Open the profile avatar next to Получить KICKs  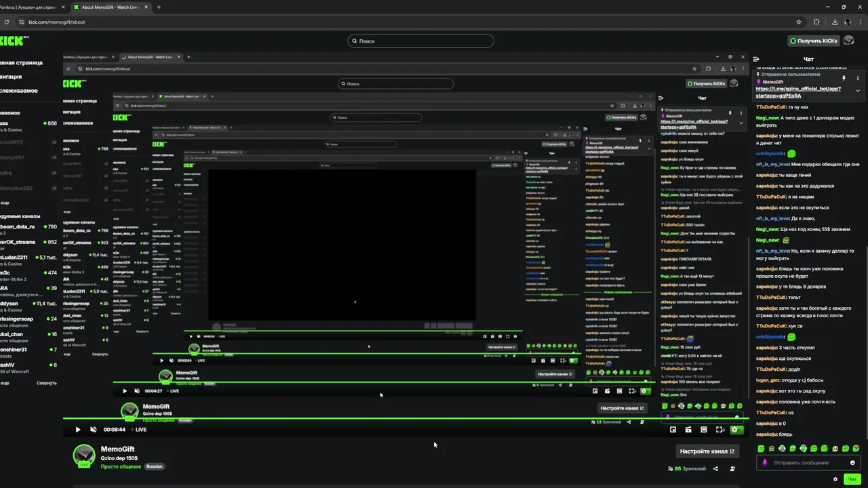tap(848, 41)
